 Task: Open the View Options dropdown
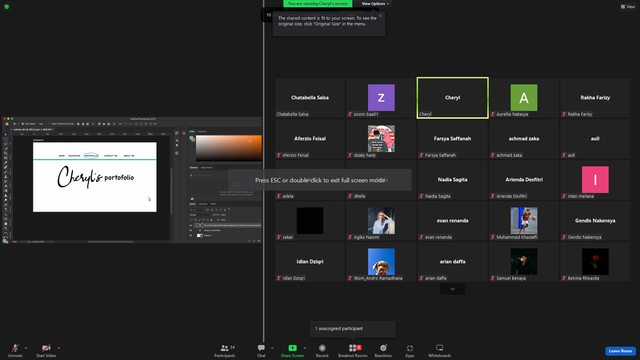click(x=375, y=4)
